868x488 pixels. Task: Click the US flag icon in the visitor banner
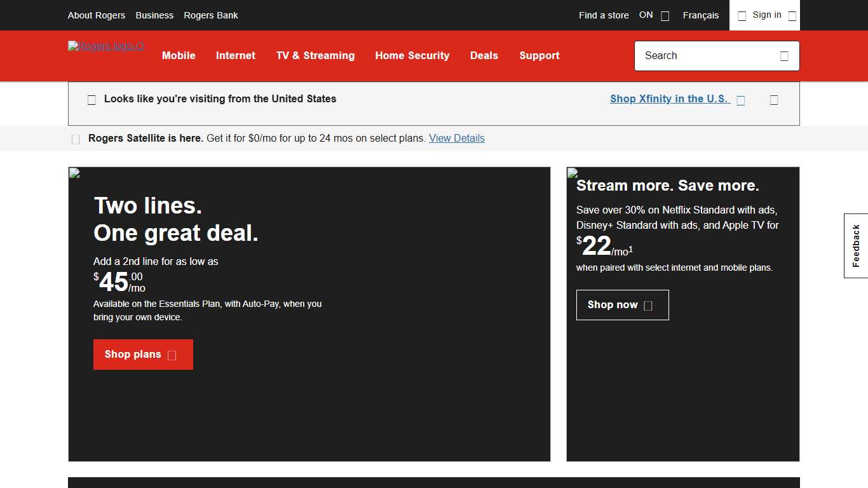point(92,99)
